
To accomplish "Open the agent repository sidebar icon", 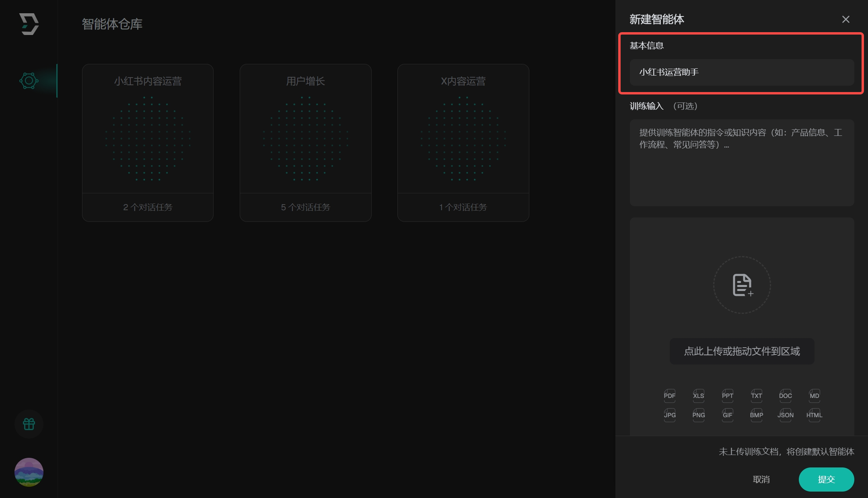I will tap(29, 81).
